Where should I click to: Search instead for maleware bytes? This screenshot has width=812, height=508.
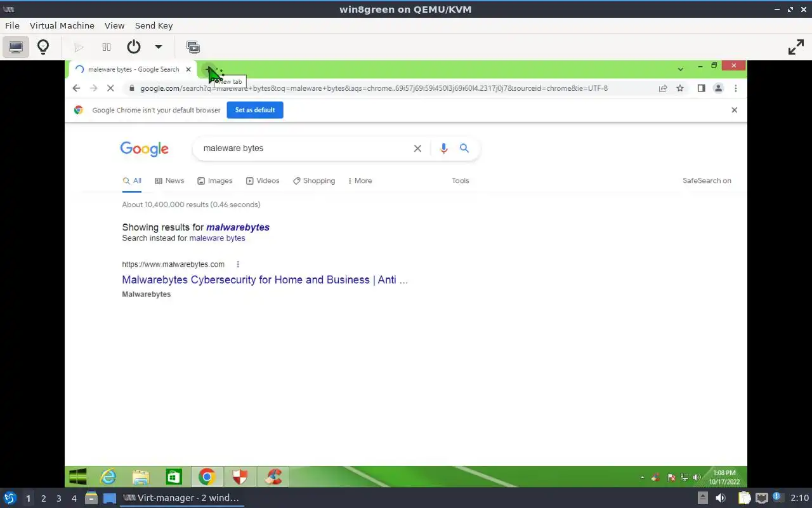[217, 238]
